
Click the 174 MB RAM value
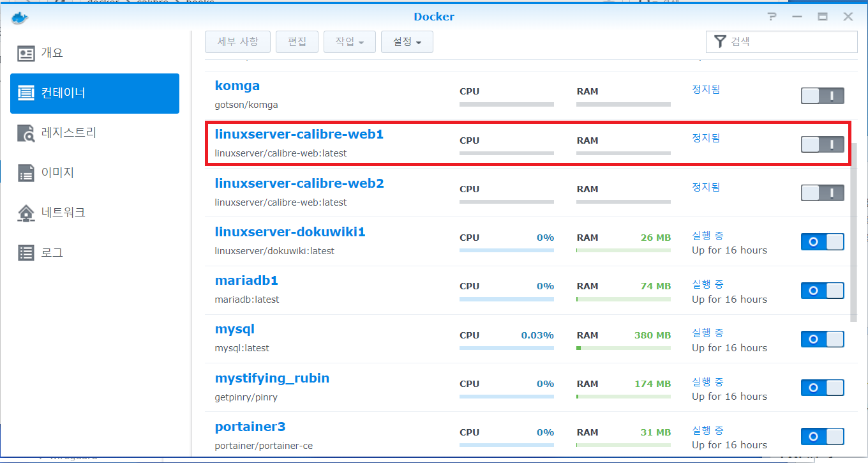click(x=652, y=384)
